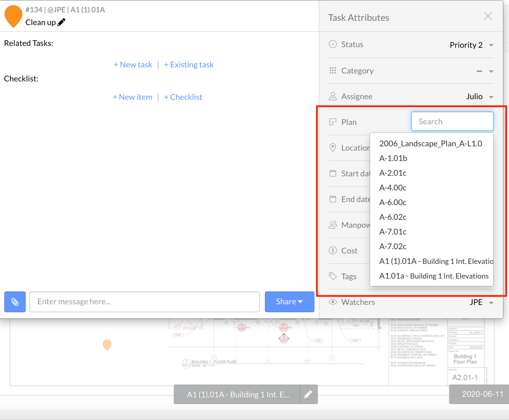
Task: Click the Cost dollar icon
Action: point(333,251)
